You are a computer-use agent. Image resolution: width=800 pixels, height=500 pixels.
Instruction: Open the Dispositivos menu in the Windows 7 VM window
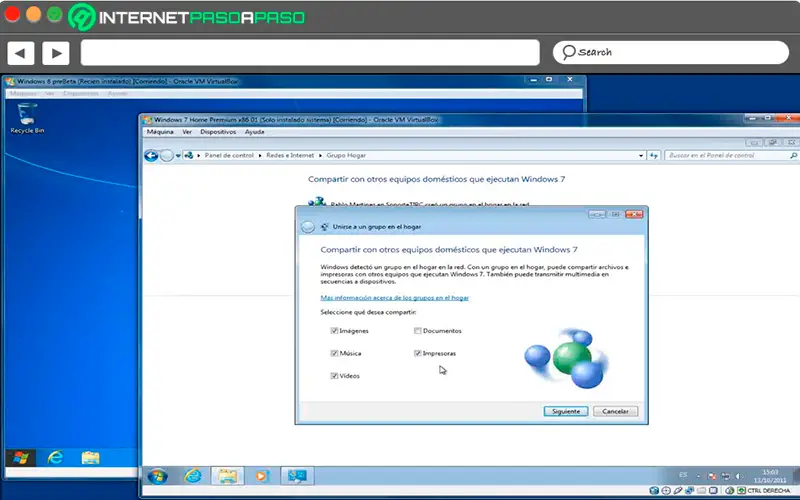(218, 132)
